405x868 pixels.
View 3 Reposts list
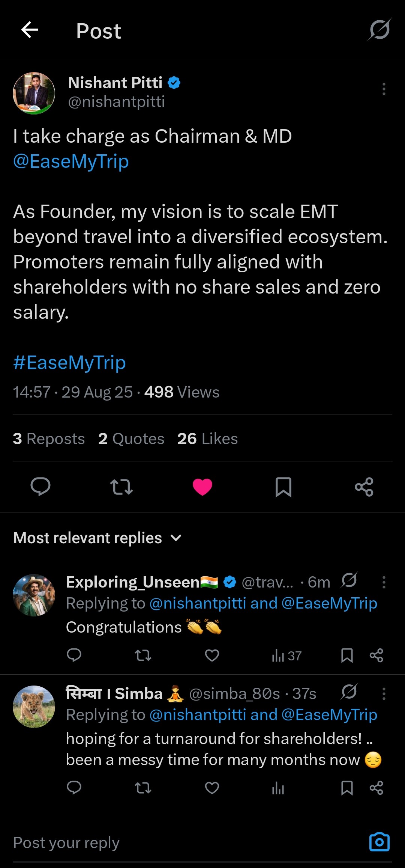click(49, 439)
